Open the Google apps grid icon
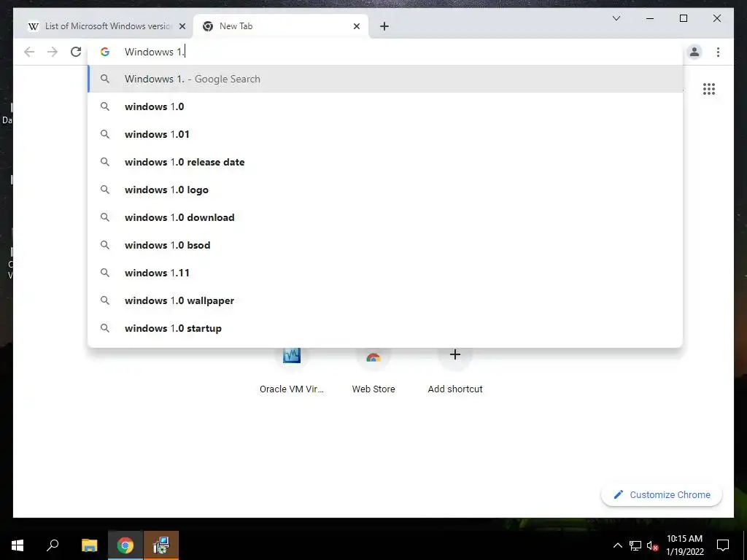747x560 pixels. (x=709, y=89)
